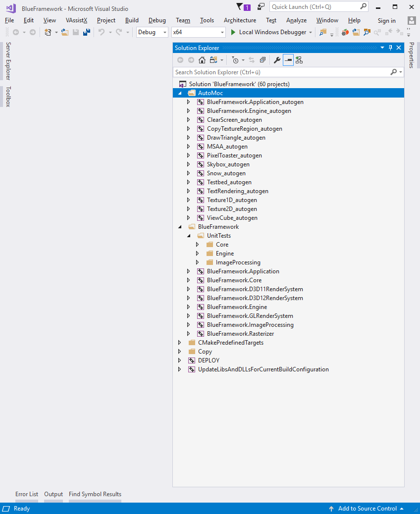Select the BlueFramework.GLRenderSystem project
420x514 pixels.
(250, 316)
